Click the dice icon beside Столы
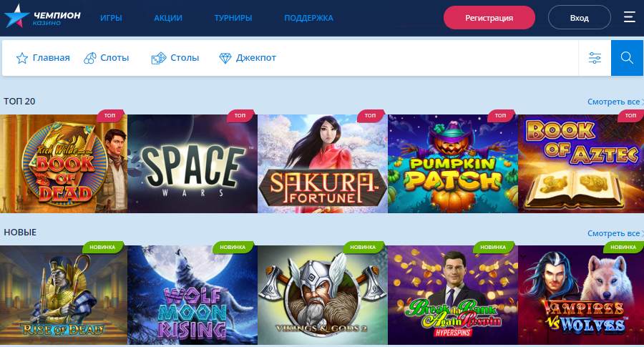This screenshot has width=644, height=347. [x=159, y=58]
